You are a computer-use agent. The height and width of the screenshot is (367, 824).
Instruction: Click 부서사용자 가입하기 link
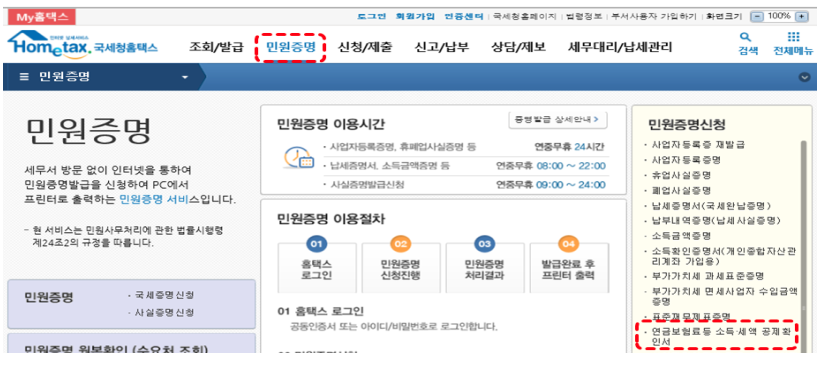click(654, 16)
